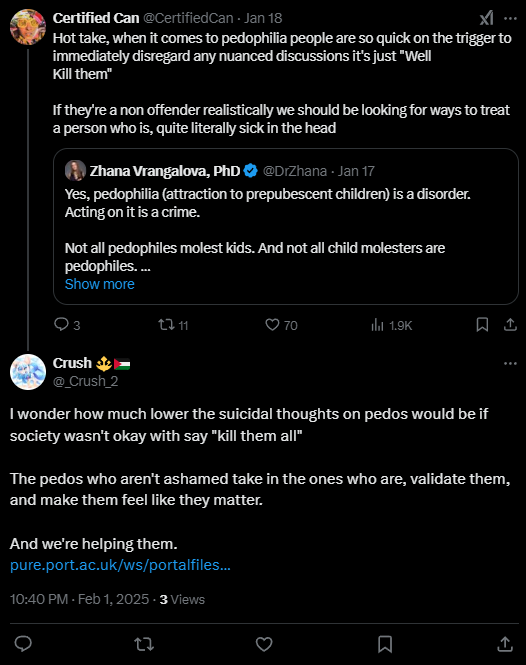Repost Certified Can's post with 11 reposts
This screenshot has width=526, height=665.
coord(173,325)
